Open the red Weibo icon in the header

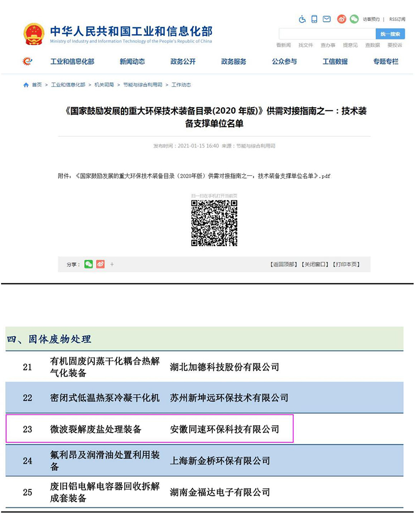coord(341,19)
